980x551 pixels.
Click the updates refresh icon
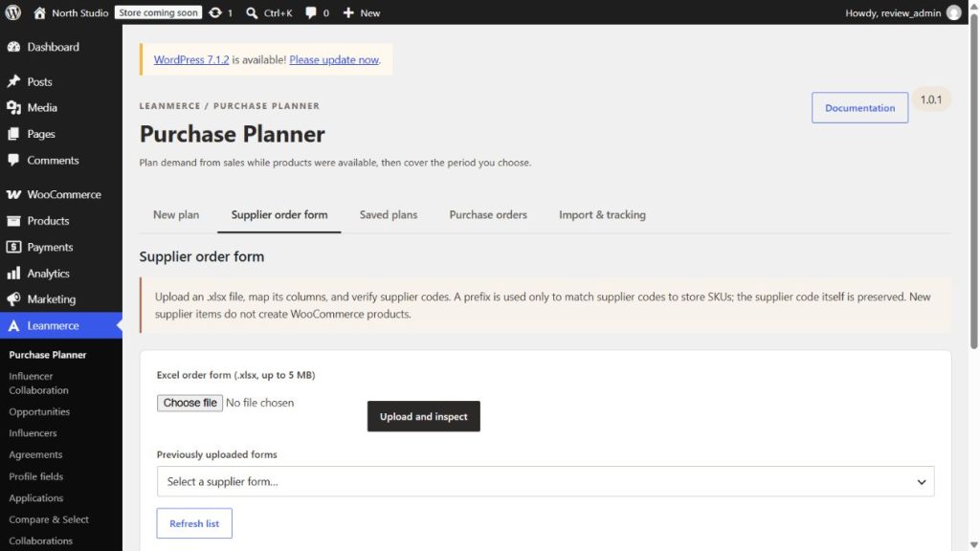pyautogui.click(x=215, y=12)
